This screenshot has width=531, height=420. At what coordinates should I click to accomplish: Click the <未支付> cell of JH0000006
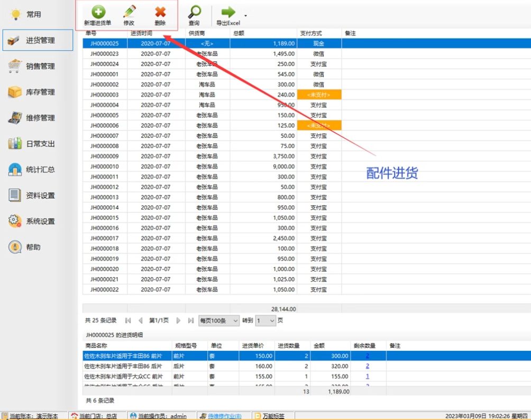click(x=319, y=125)
